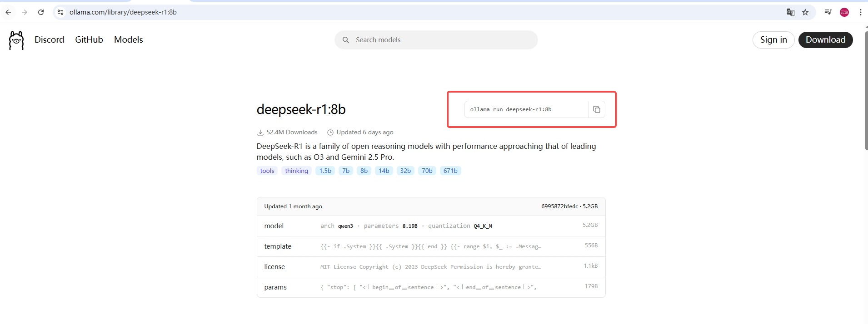Choose the 671b size tag
The image size is (868, 324).
450,171
